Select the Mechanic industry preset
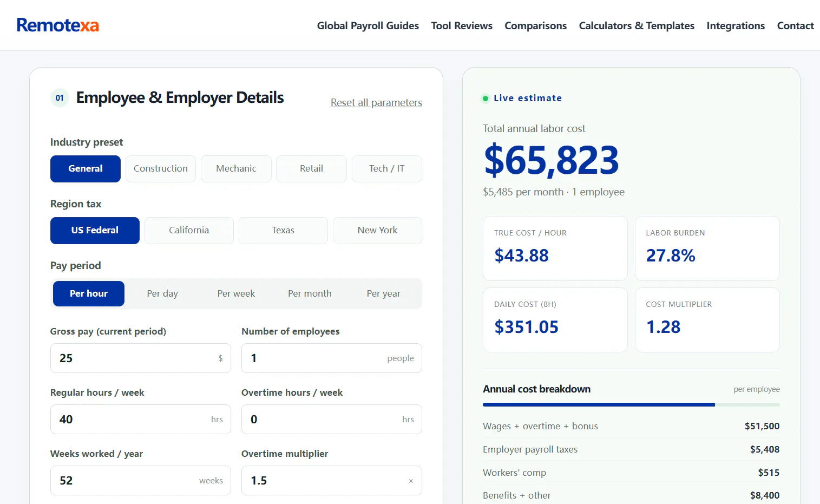820x504 pixels. [x=236, y=169]
